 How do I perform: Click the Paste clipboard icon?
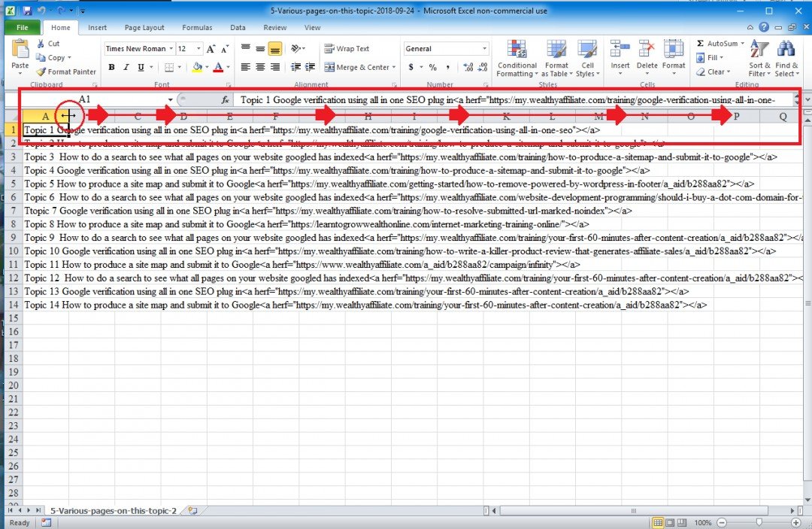click(x=20, y=49)
